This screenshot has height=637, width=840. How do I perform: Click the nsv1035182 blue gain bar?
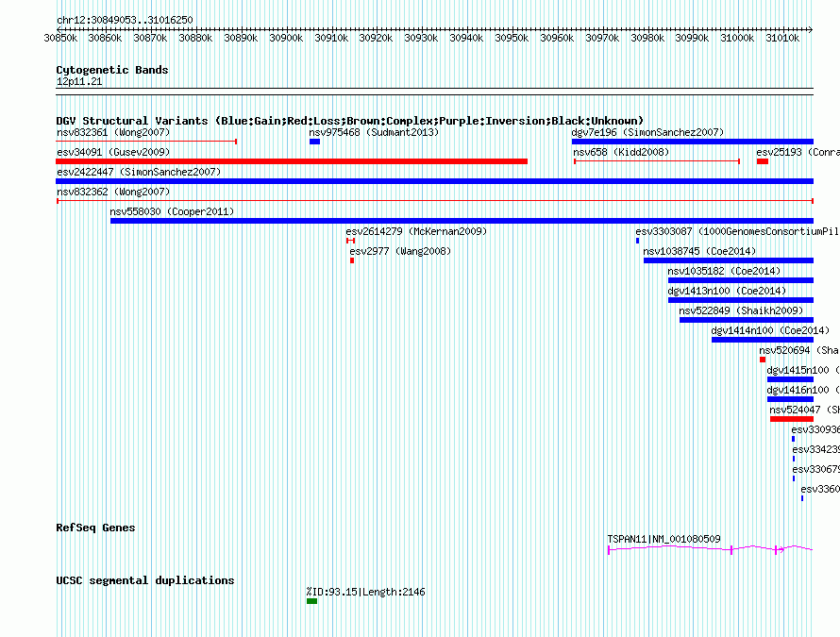tap(740, 280)
